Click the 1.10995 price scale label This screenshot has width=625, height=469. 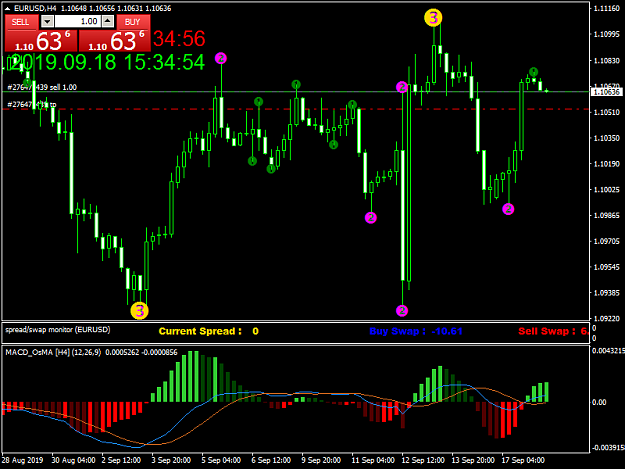tap(607, 34)
